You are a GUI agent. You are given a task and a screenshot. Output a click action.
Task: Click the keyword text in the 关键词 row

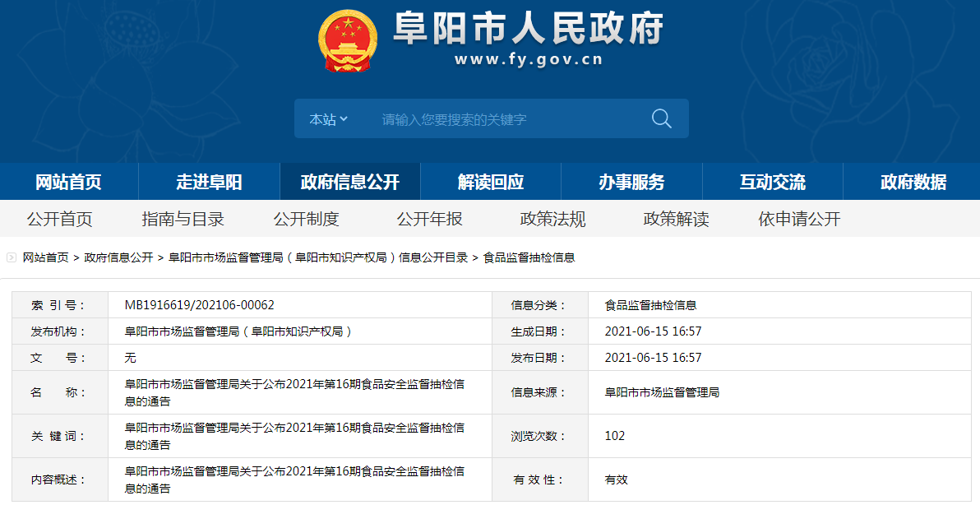(x=294, y=436)
